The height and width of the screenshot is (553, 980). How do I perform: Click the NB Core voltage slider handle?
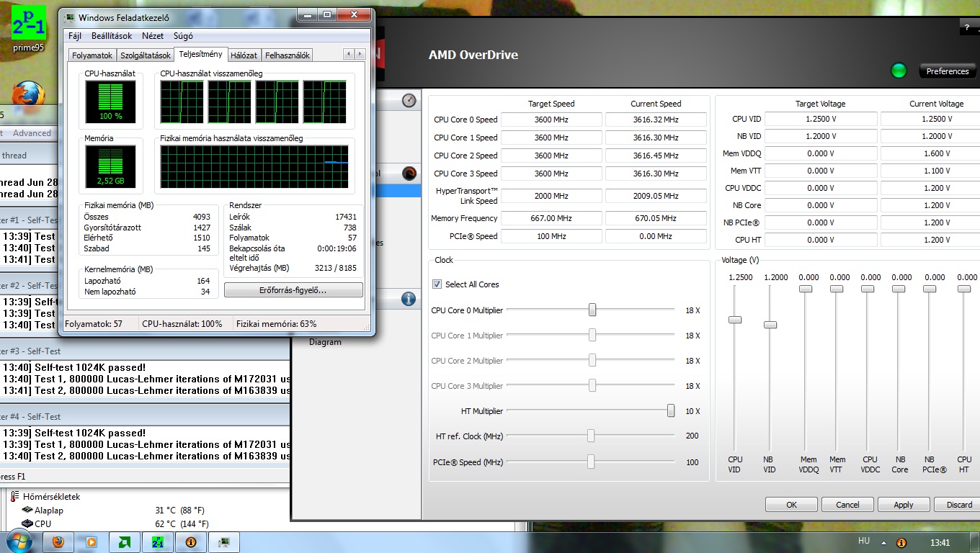coord(899,289)
